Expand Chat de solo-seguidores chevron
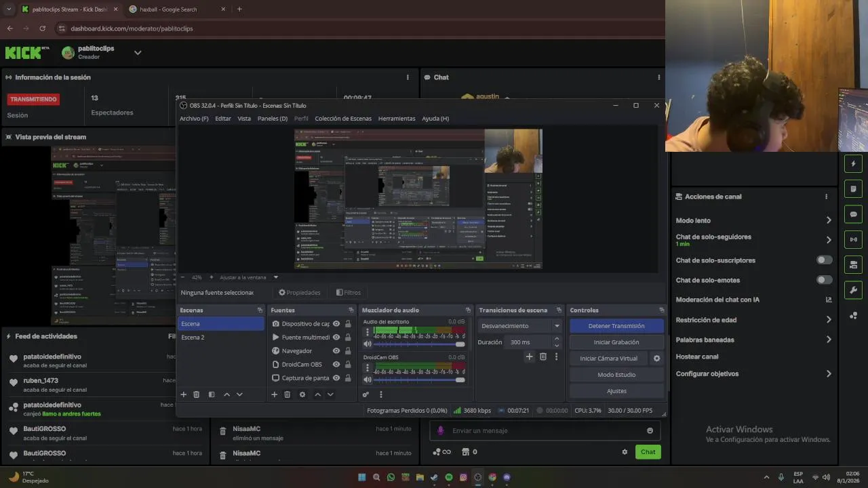This screenshot has width=868, height=488. (829, 240)
